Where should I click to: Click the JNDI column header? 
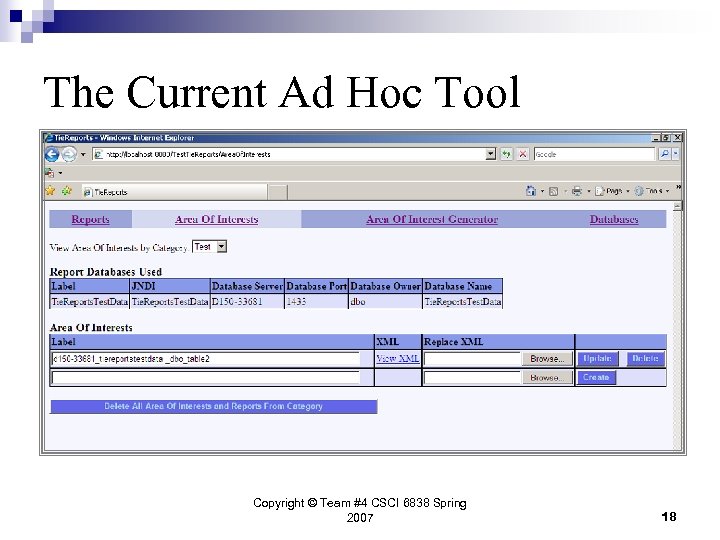point(170,286)
